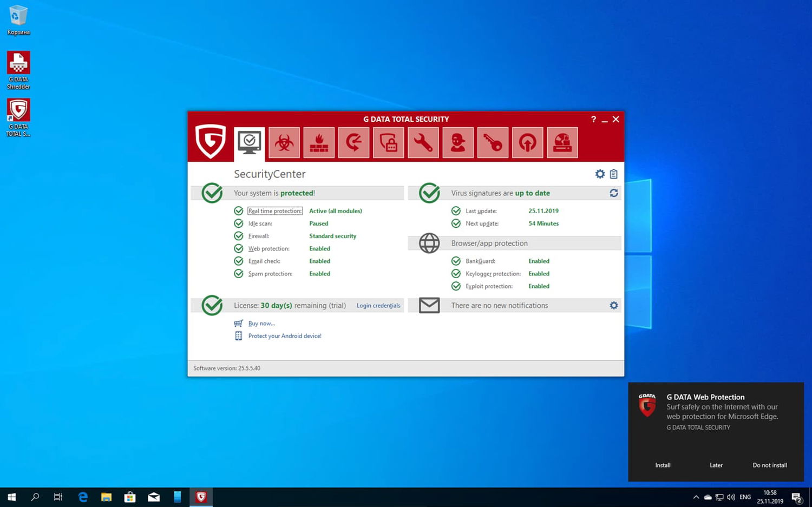Click the Buy now link
Screen dimensions: 812x507
[261, 324]
